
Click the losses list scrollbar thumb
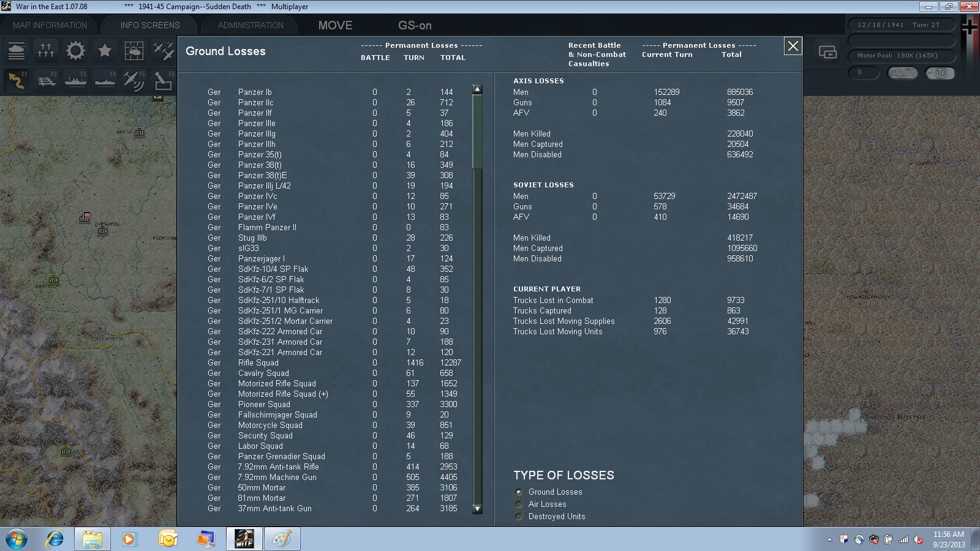[477, 131]
